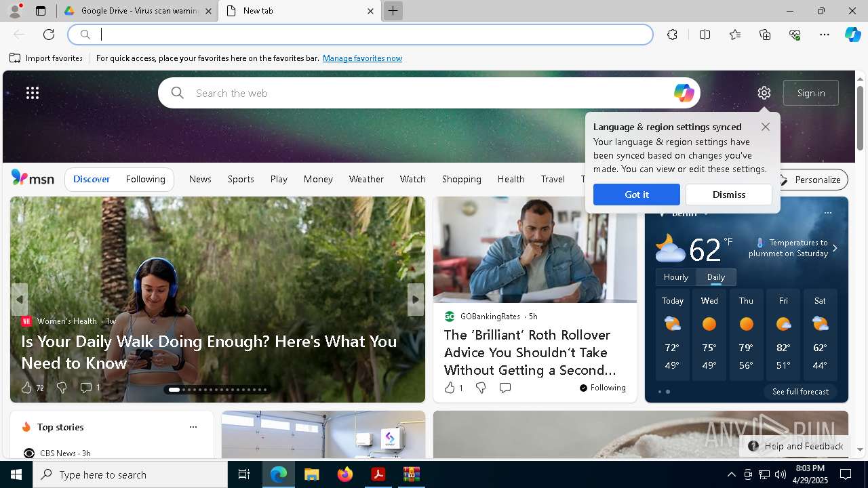The image size is (868, 488).
Task: Open Windows Start menu
Action: pyautogui.click(x=16, y=474)
